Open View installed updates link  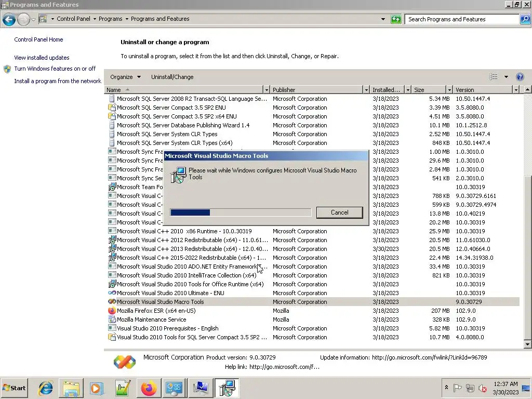coord(42,58)
